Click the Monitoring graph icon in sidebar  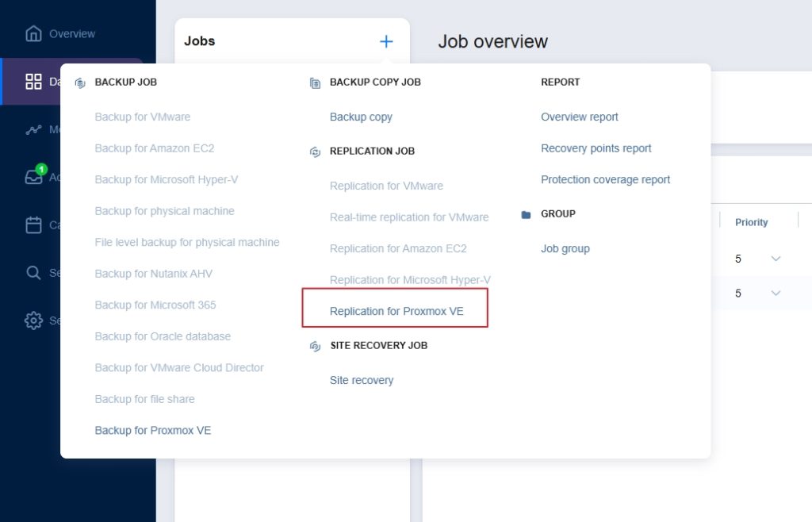click(33, 129)
